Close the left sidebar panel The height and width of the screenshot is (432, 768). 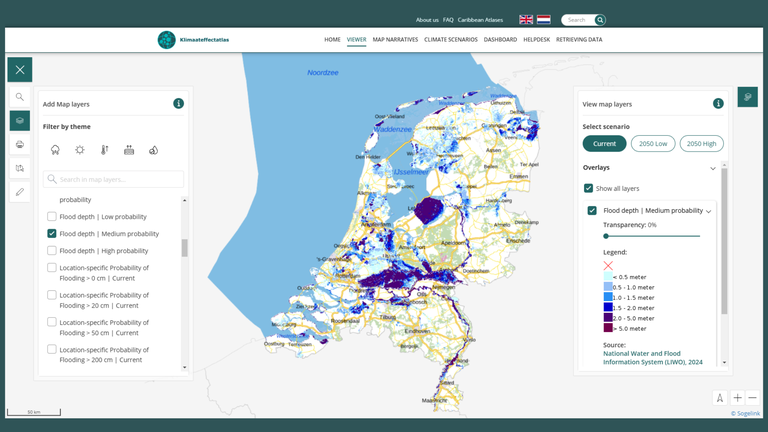pos(20,70)
